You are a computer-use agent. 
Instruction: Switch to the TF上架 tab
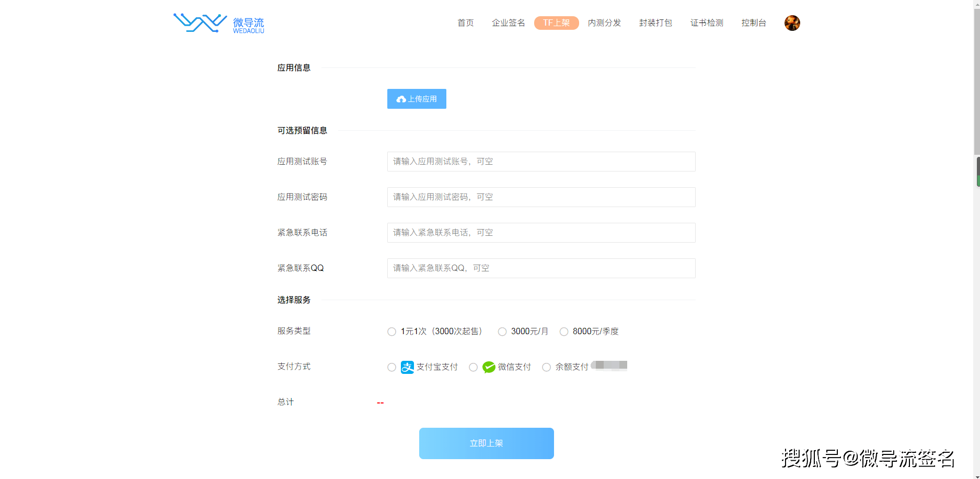tap(556, 23)
